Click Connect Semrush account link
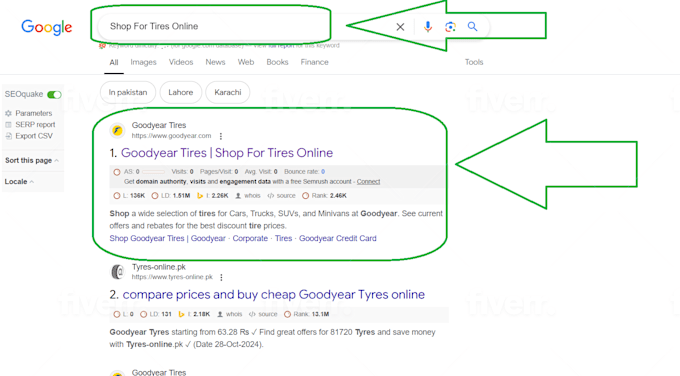Screen dimensions: 680x376 pos(368,182)
